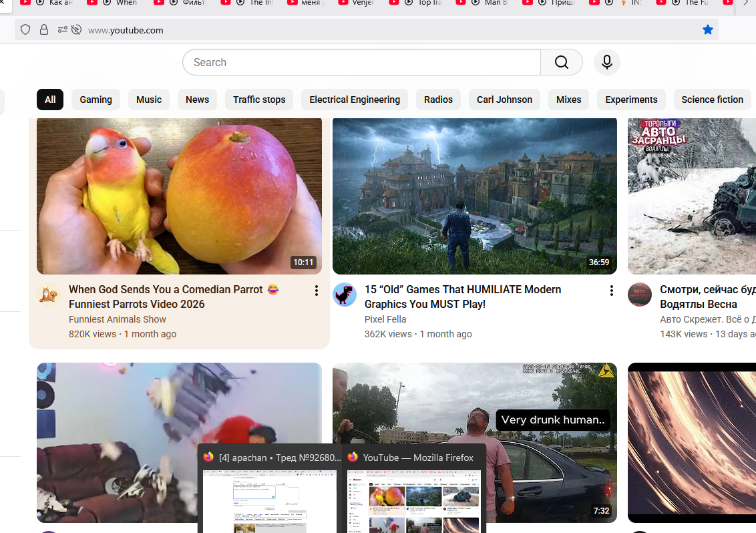Image resolution: width=756 pixels, height=533 pixels.
Task: Open more options for 15 Old Games video
Action: 611,291
